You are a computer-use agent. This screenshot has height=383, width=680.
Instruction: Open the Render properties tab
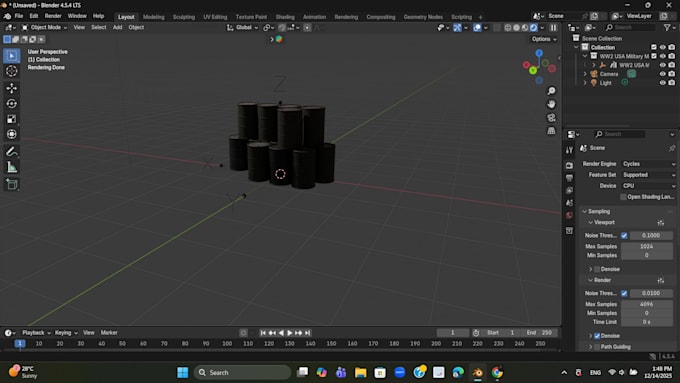pyautogui.click(x=569, y=165)
